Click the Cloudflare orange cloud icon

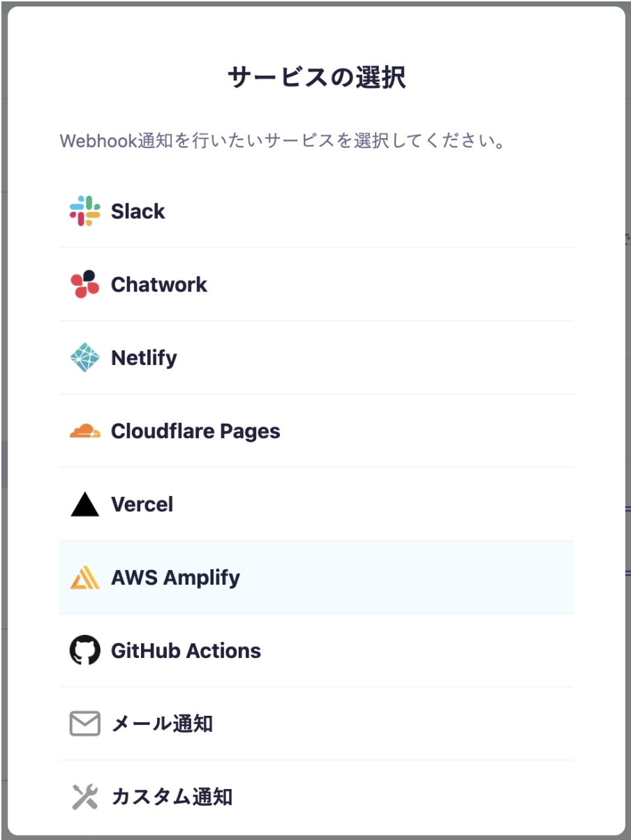click(85, 431)
